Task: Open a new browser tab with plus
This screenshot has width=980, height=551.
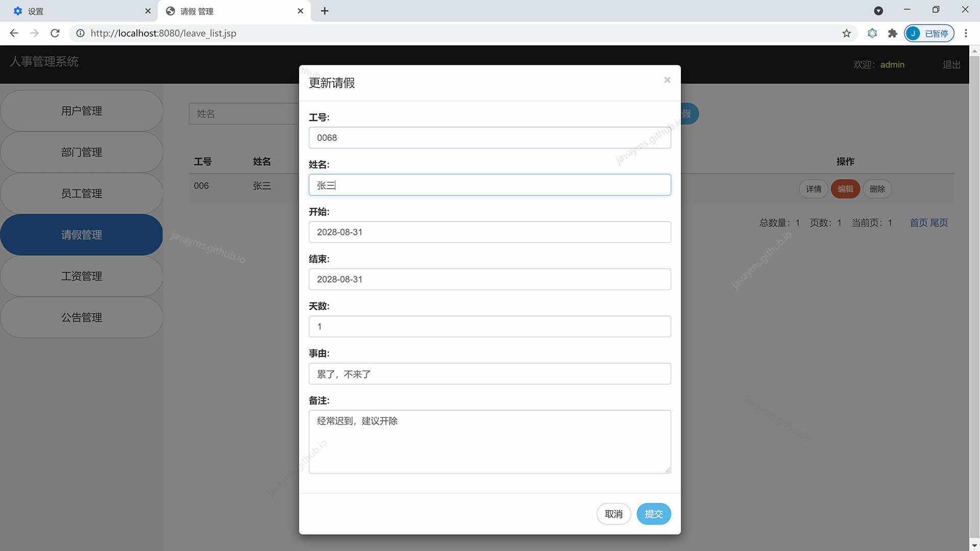Action: [x=325, y=11]
